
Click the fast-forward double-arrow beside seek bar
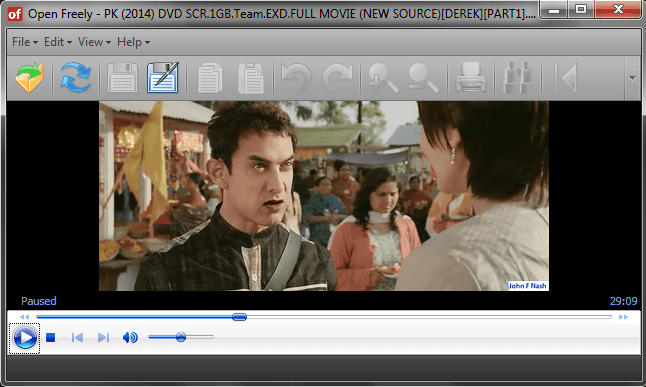click(x=623, y=317)
